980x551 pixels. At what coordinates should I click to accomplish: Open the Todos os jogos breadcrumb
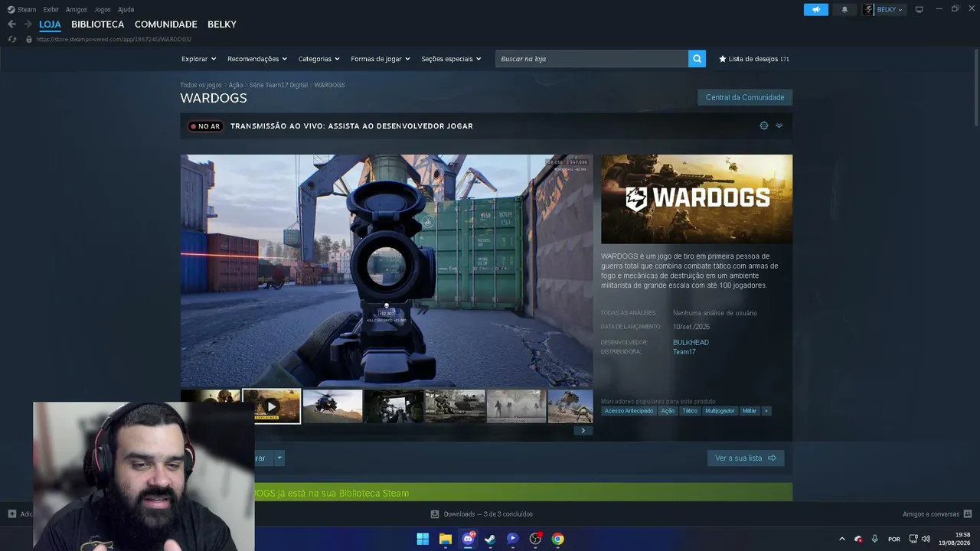click(x=201, y=85)
